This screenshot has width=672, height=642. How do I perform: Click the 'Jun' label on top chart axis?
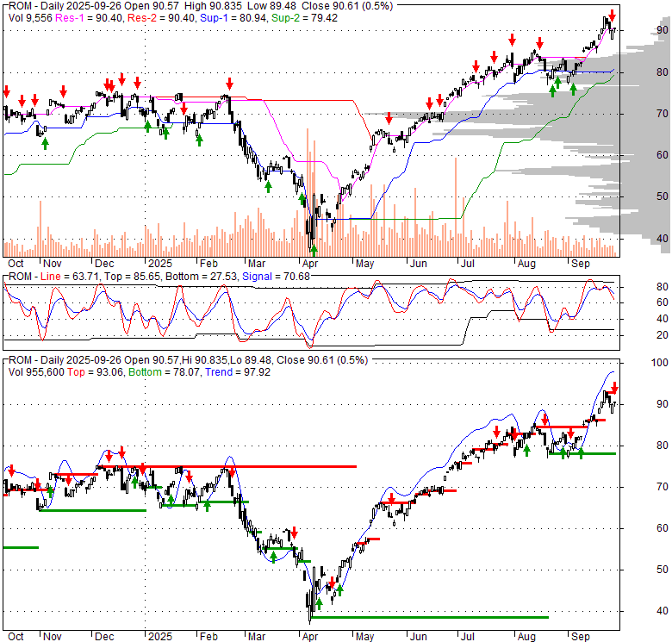tap(419, 264)
